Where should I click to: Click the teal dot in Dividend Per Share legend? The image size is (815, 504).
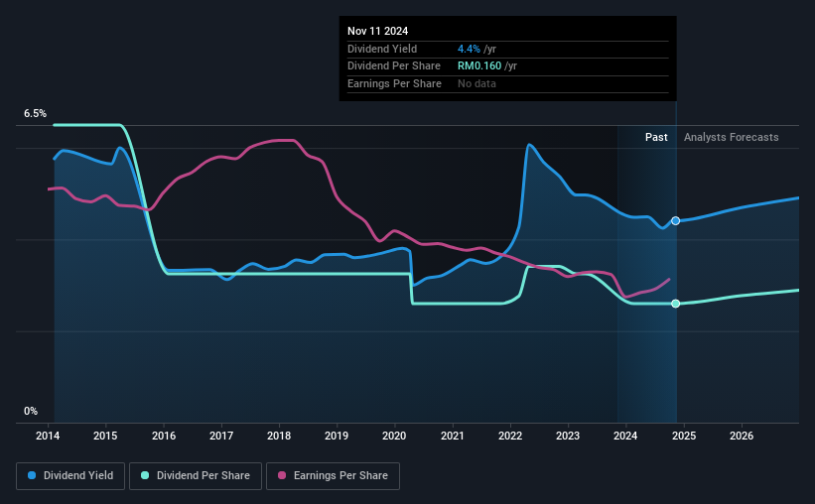click(x=145, y=475)
